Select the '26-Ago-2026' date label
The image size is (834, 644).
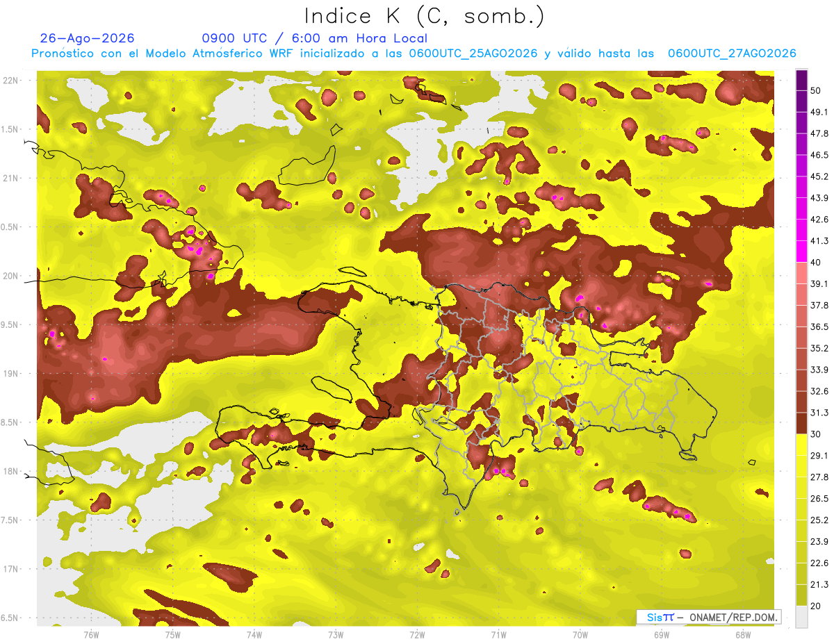click(87, 38)
